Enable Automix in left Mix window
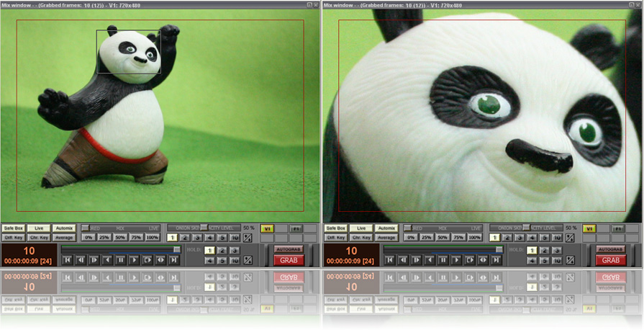The image size is (644, 335). (64, 228)
